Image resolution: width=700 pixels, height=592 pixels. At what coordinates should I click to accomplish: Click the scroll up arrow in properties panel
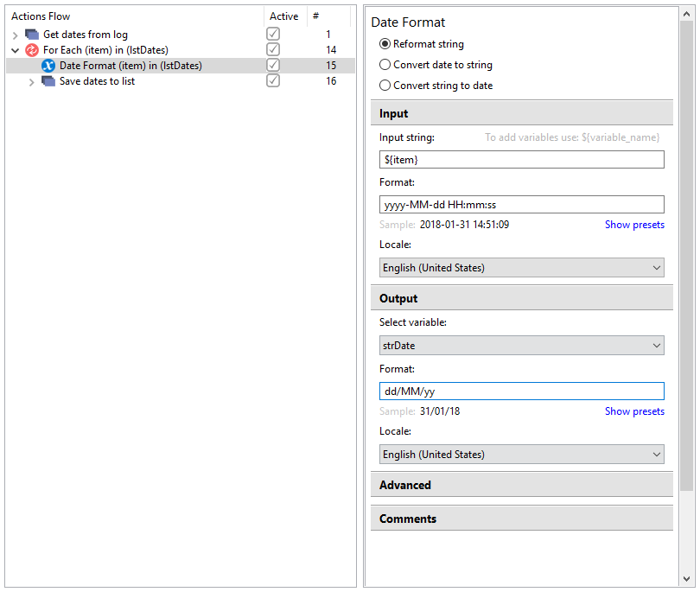point(687,15)
